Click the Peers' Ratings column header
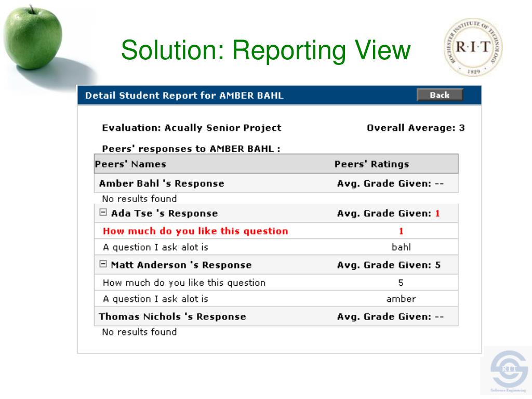 372,164
